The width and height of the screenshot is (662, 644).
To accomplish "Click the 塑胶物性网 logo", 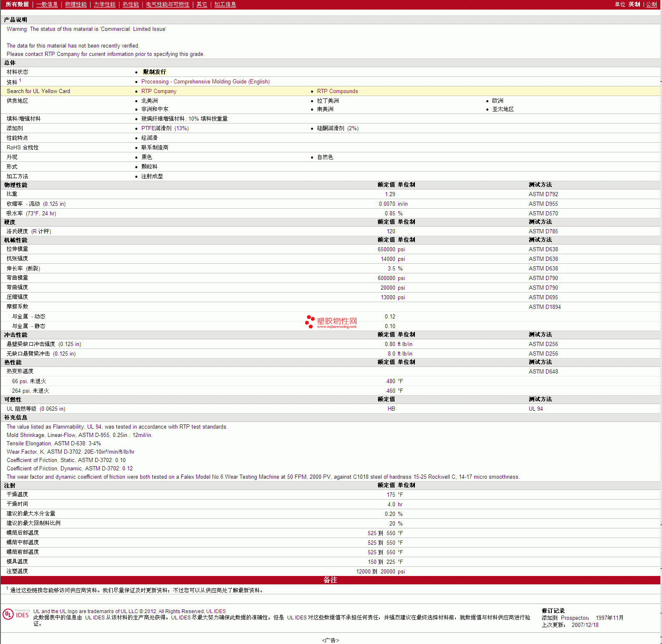I will pyautogui.click(x=331, y=321).
